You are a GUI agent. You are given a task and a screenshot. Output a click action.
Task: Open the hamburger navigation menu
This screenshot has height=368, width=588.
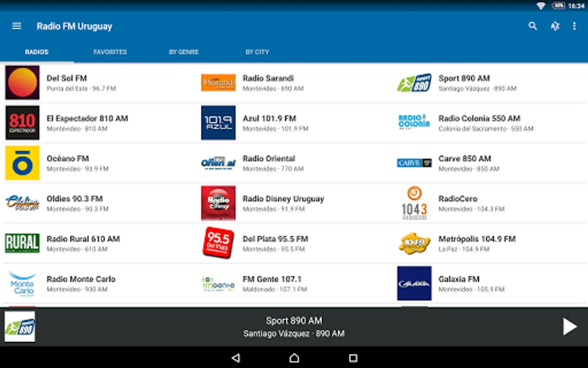point(17,26)
